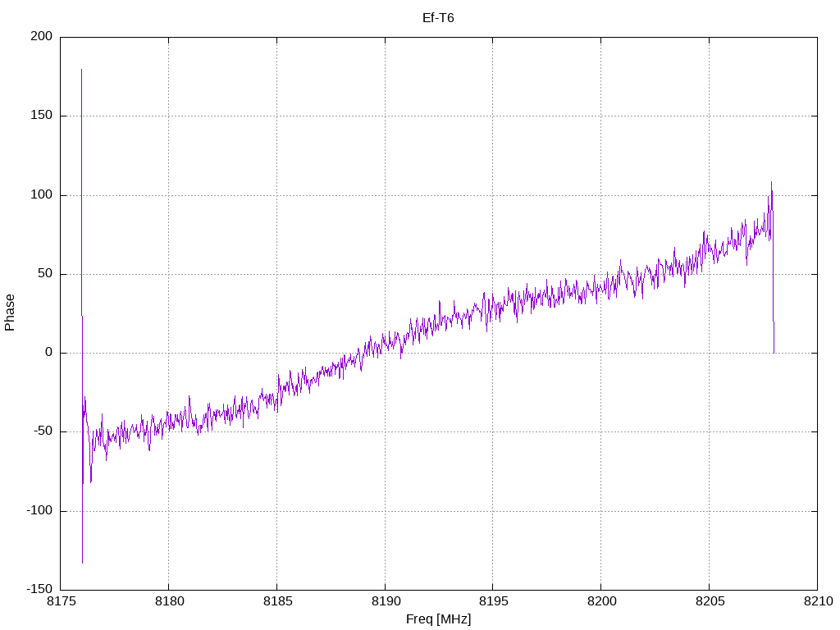The width and height of the screenshot is (840, 630).
Task: Click the Freq [MHz] x-axis label
Action: [438, 619]
